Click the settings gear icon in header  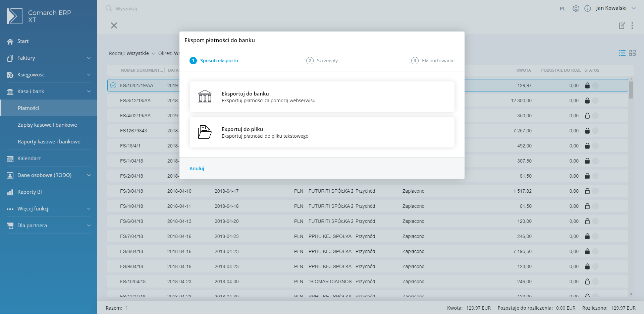576,8
